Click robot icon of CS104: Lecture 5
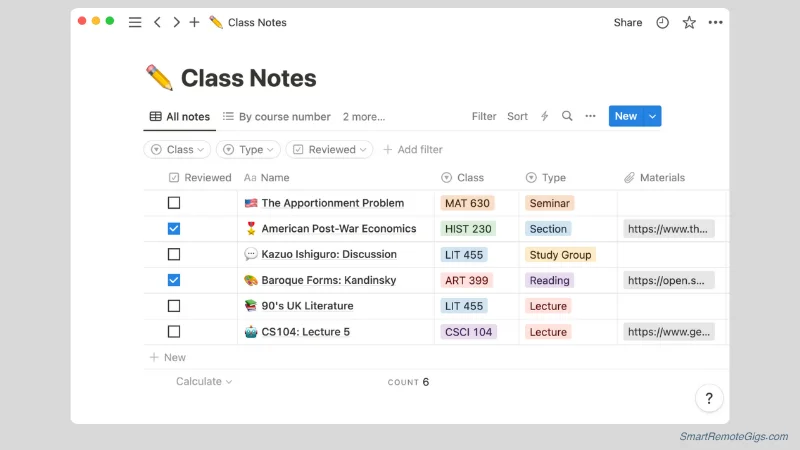Viewport: 800px width, 450px height. tap(251, 332)
